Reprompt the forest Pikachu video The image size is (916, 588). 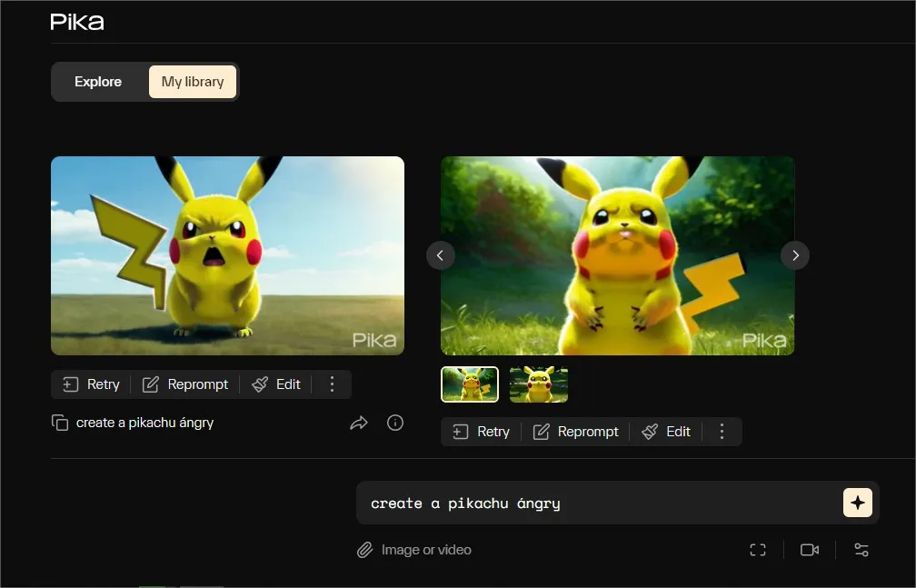(575, 432)
